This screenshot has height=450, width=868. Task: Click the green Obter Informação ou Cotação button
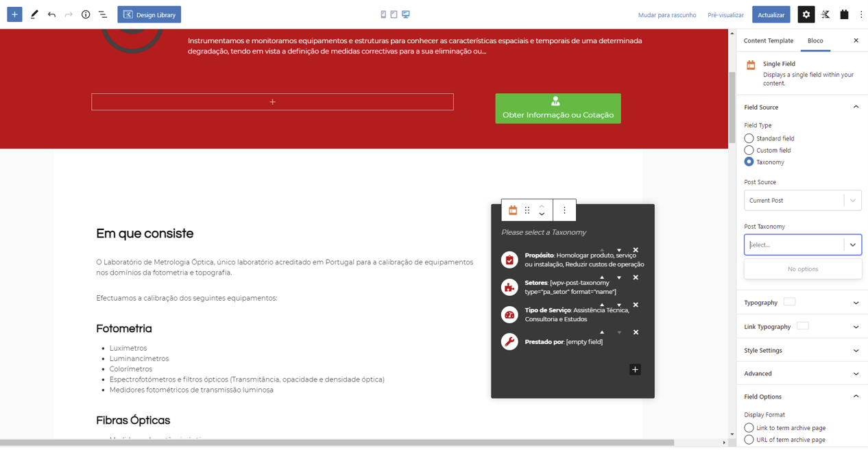pyautogui.click(x=558, y=108)
